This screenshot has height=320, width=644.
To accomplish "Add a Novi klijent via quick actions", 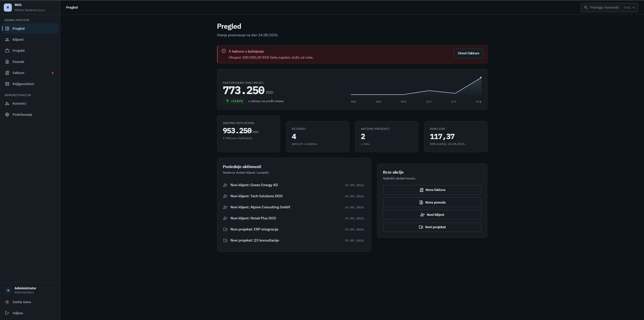I will click(x=432, y=215).
